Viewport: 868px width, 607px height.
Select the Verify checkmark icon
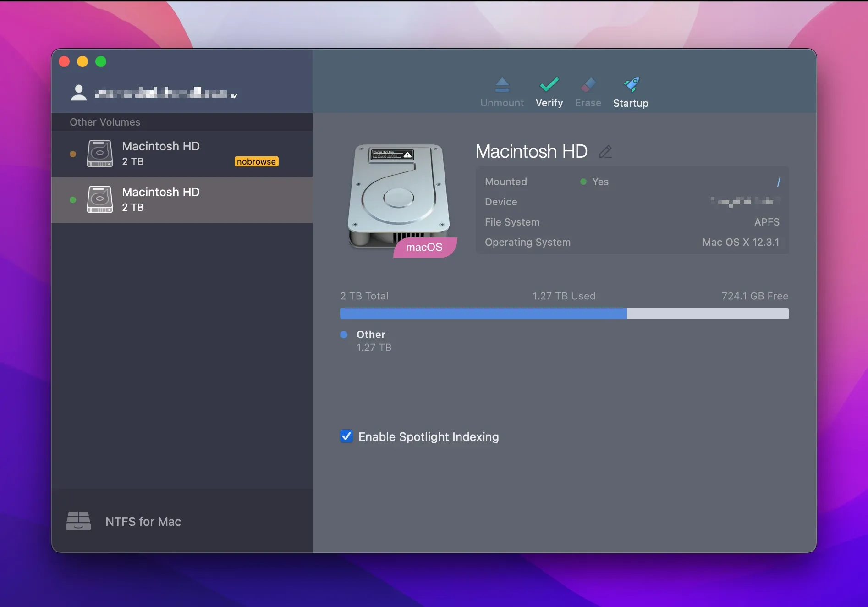click(549, 85)
